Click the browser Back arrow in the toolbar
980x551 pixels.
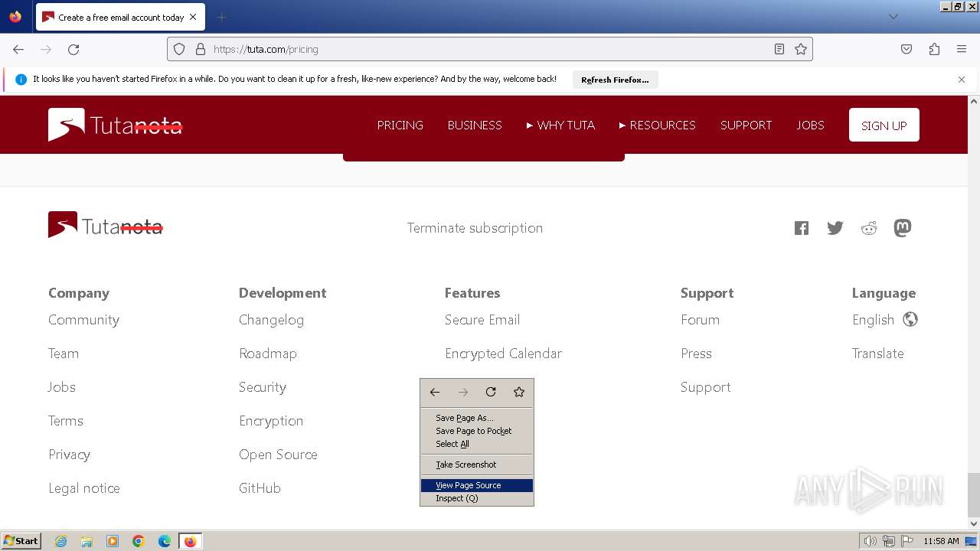click(x=18, y=49)
